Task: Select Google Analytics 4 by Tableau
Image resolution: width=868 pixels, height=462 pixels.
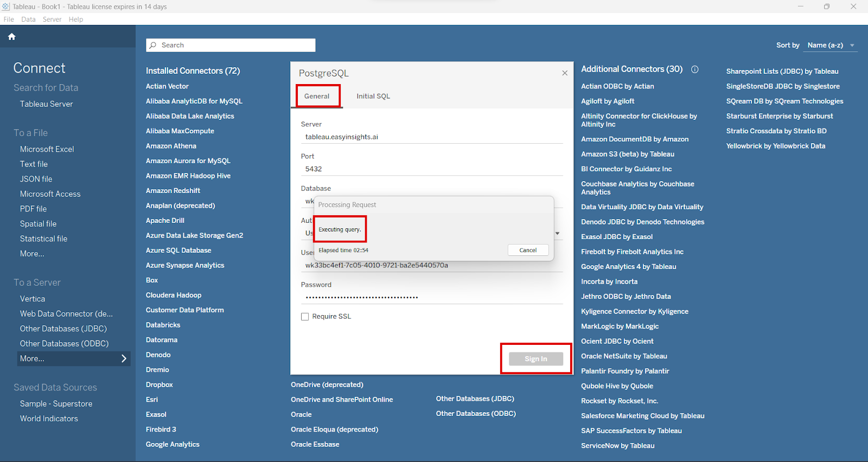Action: 628,266
